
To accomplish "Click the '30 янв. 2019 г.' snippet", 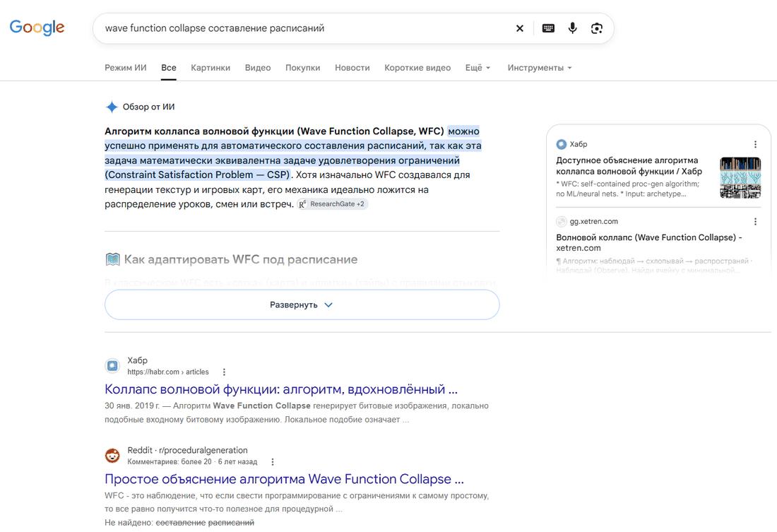I will tap(132, 406).
